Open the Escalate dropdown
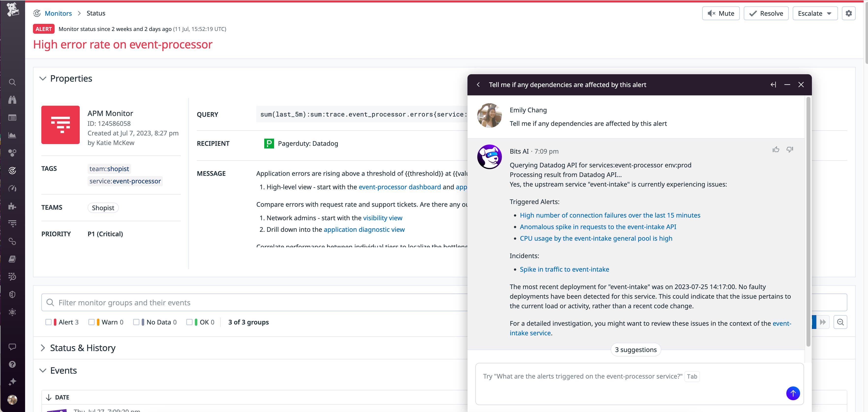 [815, 13]
